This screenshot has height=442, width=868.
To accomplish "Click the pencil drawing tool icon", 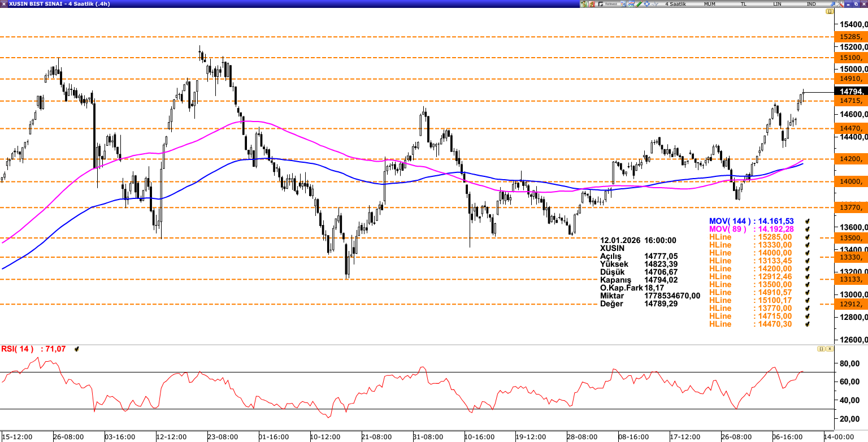I will 639,4.
